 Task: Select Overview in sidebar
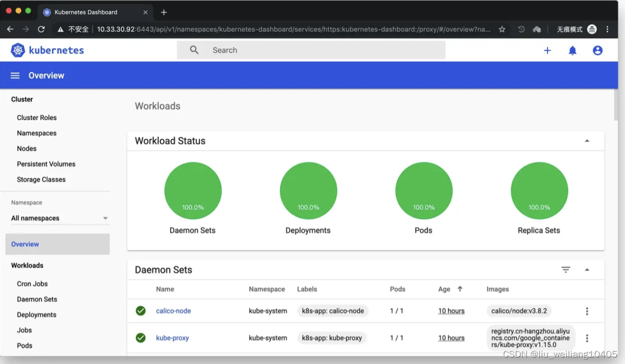pyautogui.click(x=57, y=244)
